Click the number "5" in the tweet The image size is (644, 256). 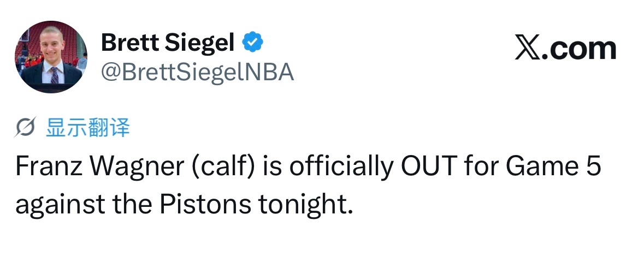pos(594,168)
